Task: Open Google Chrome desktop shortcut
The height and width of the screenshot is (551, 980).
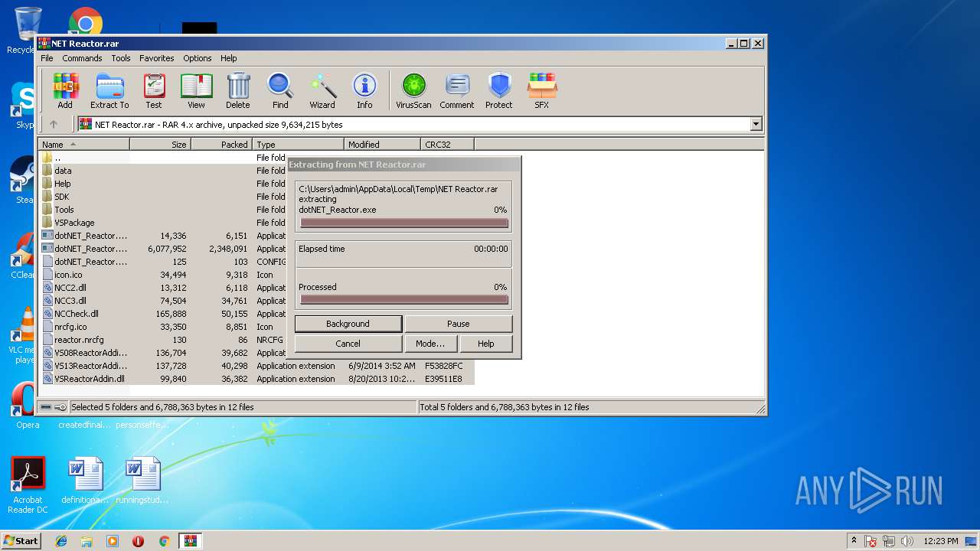Action: pyautogui.click(x=85, y=22)
